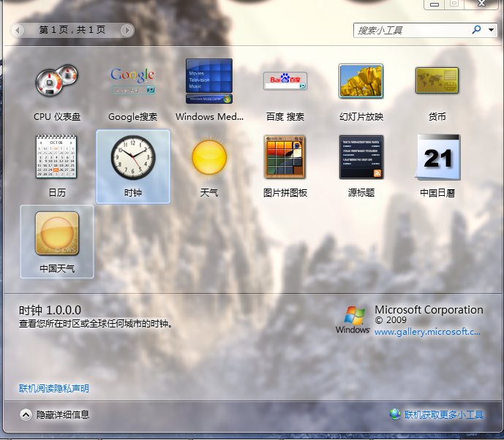Image resolution: width=504 pixels, height=440 pixels.
Task: Pick the 幻灯片放映 slideshow gadget
Action: 361,80
